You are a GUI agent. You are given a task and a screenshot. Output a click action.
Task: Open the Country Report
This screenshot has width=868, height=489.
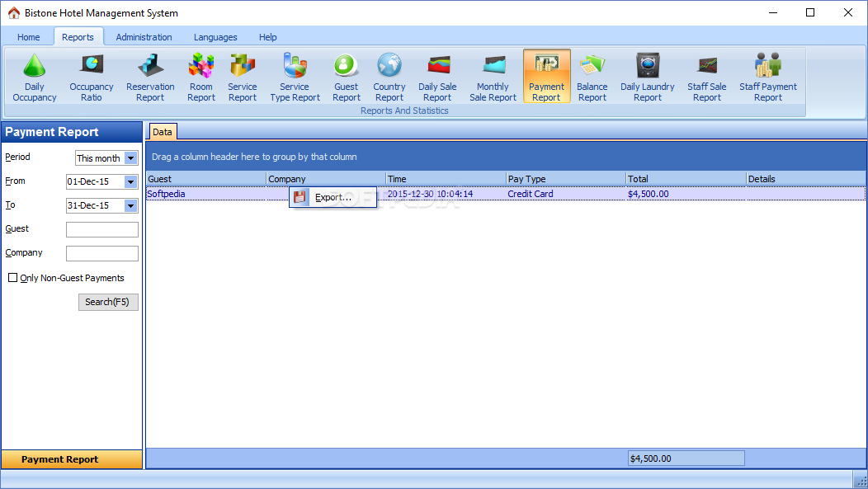pos(389,77)
